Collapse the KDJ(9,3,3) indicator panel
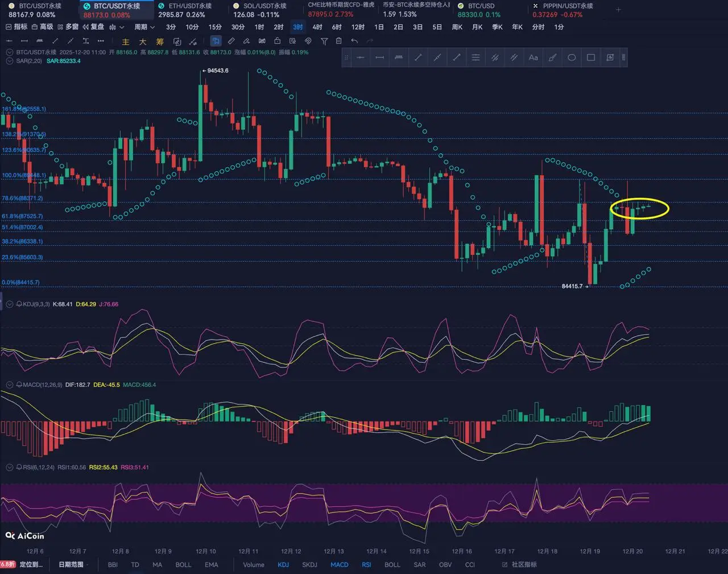Viewport: 728px width, 574px height. point(10,304)
